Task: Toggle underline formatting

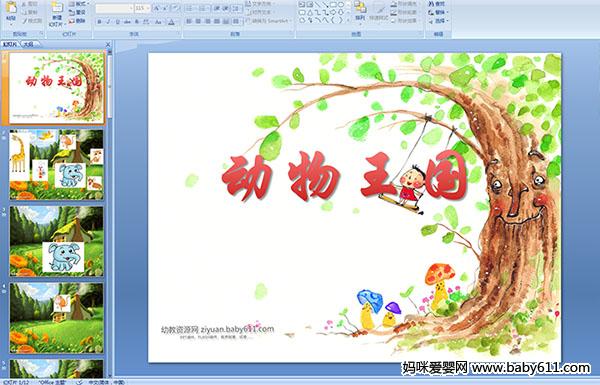Action: click(117, 22)
